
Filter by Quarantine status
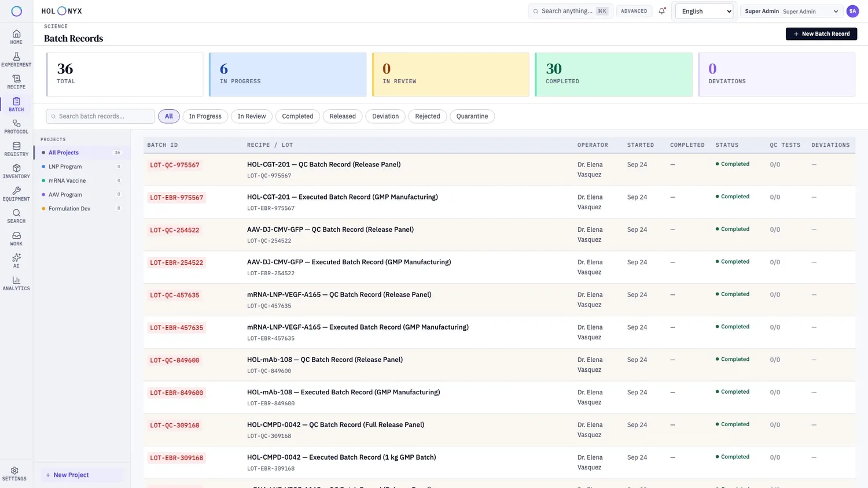472,116
